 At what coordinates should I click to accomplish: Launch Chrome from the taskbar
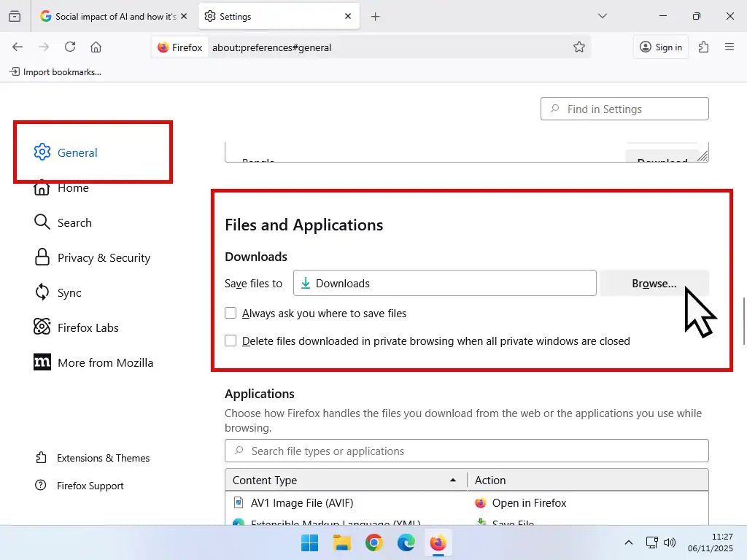[373, 542]
